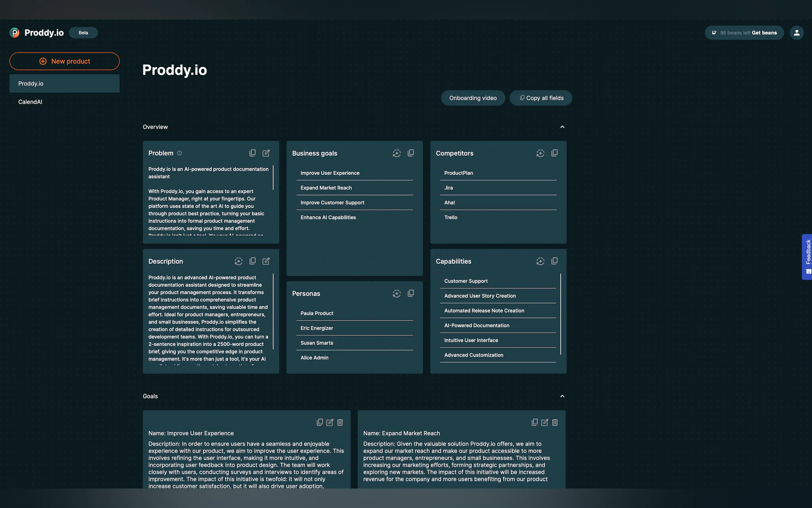Click the Problem info icon

[180, 153]
